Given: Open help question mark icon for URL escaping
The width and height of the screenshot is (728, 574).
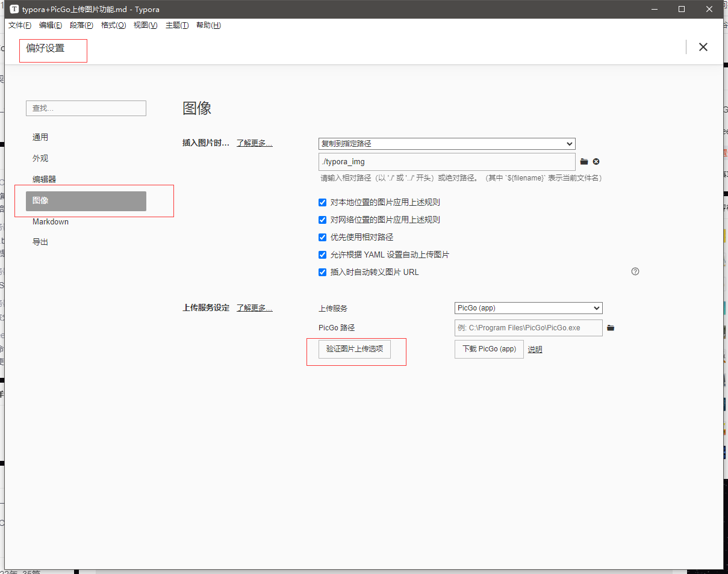Looking at the screenshot, I should (635, 271).
